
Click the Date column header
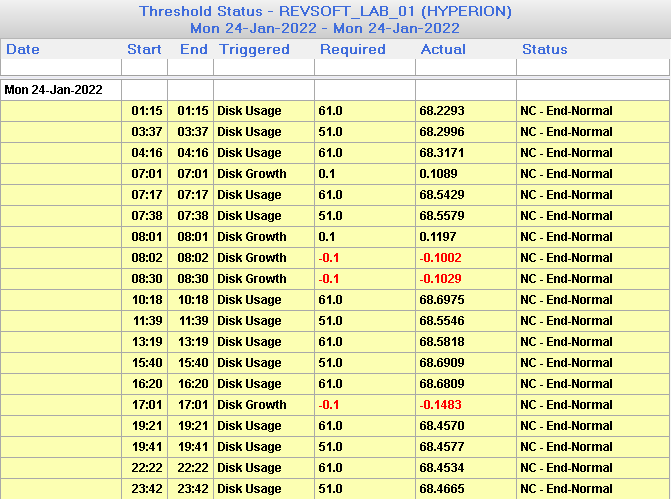coord(23,49)
